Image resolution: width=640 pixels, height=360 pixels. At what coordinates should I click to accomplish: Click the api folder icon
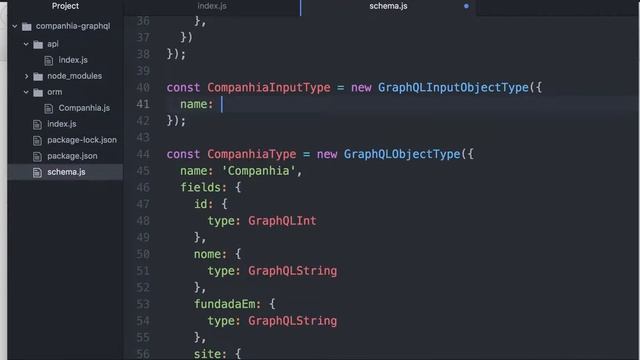point(38,44)
